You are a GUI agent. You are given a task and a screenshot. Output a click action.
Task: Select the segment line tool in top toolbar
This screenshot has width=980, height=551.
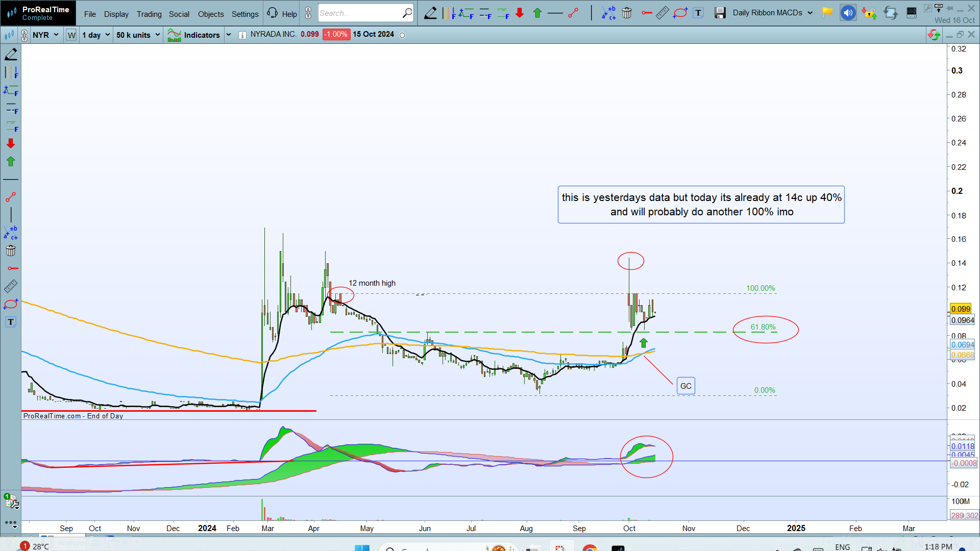(573, 13)
